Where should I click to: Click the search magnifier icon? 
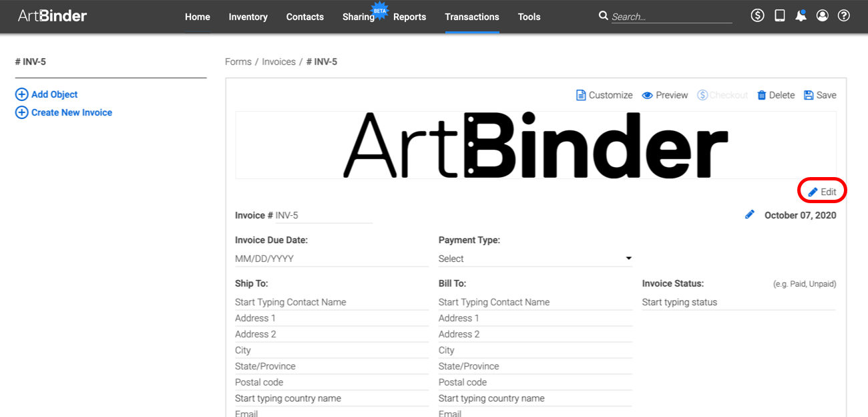pyautogui.click(x=603, y=15)
